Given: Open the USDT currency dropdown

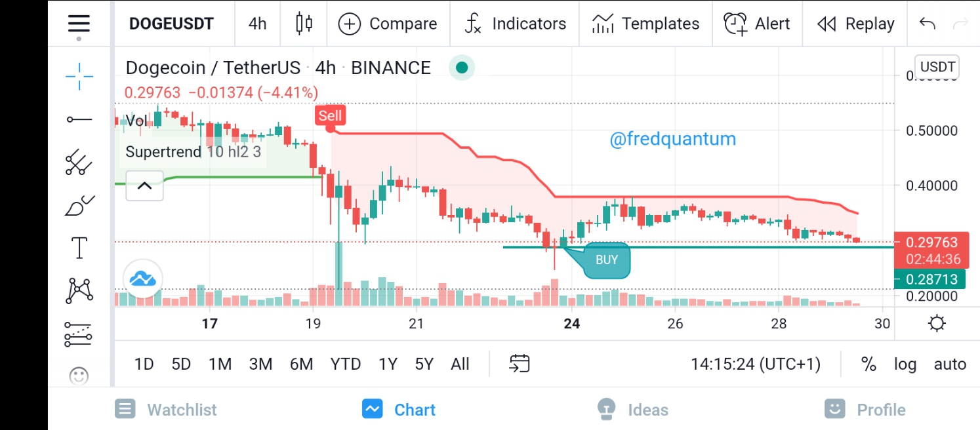Looking at the screenshot, I should pyautogui.click(x=938, y=67).
